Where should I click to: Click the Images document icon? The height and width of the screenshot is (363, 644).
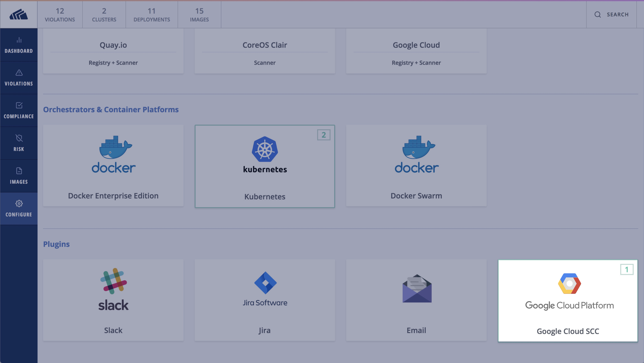pyautogui.click(x=19, y=171)
